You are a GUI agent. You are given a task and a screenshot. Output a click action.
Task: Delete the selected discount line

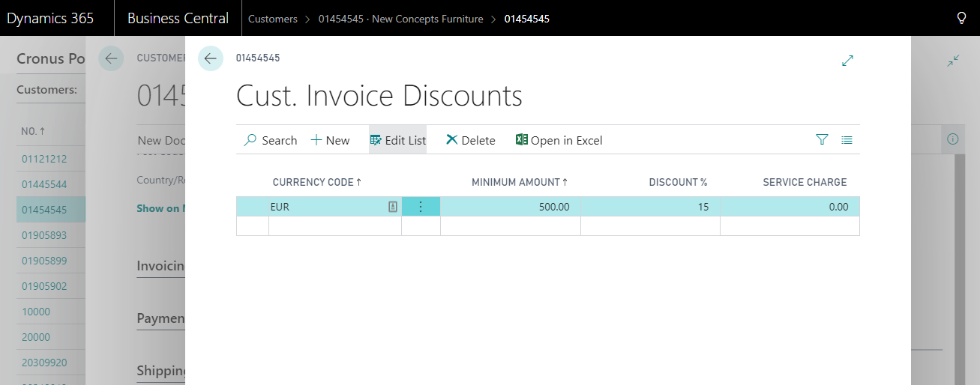(471, 140)
